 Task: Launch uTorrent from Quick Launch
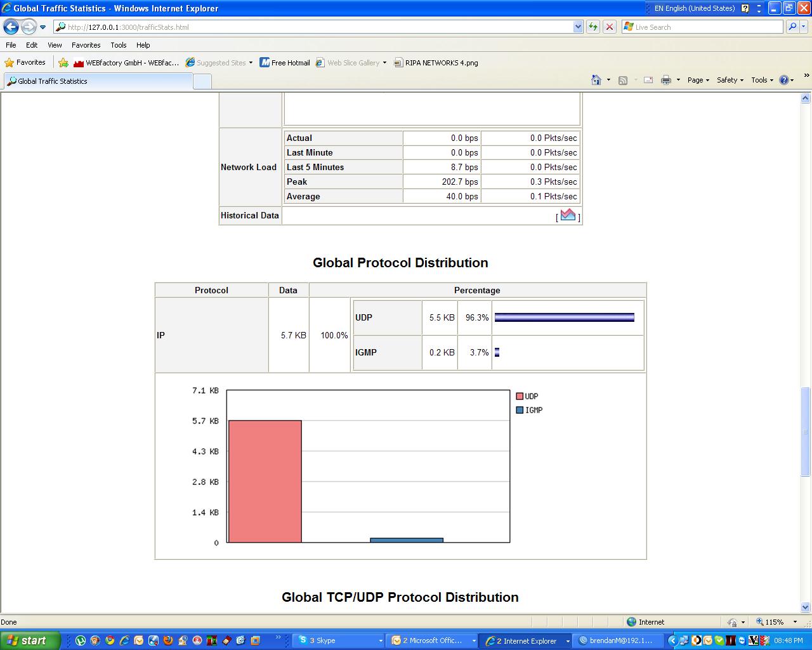click(x=81, y=640)
